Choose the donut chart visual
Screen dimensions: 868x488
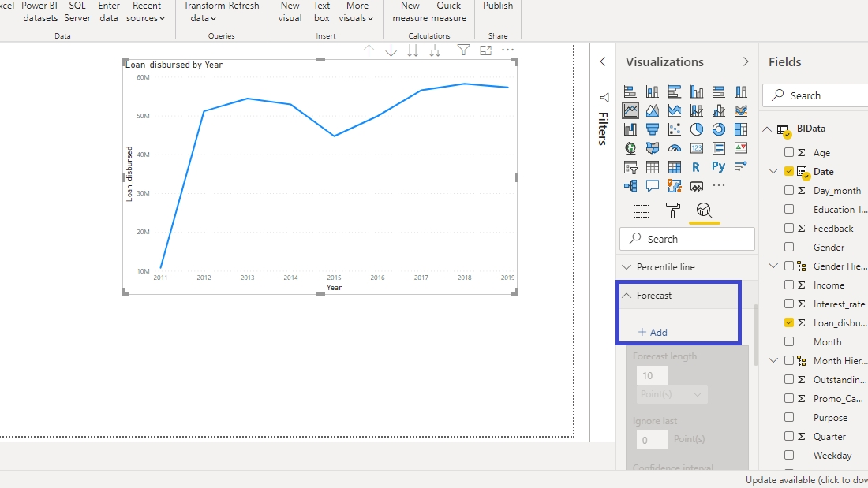pyautogui.click(x=718, y=129)
